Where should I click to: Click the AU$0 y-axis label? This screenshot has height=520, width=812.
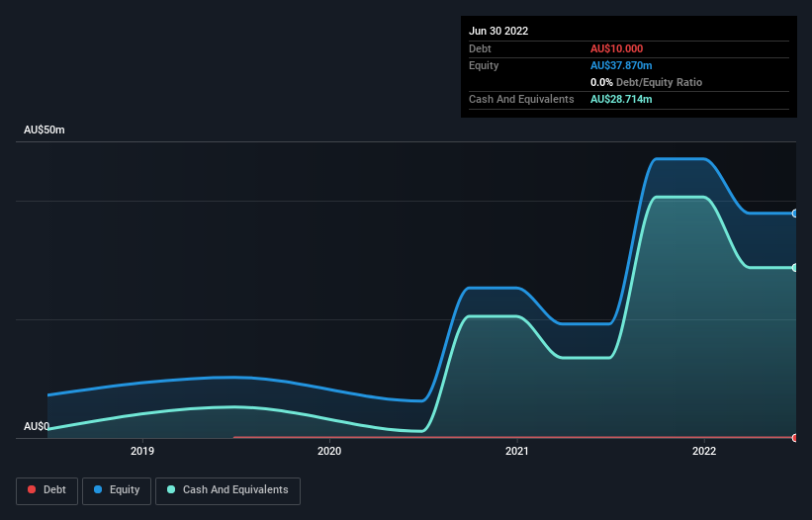point(37,426)
